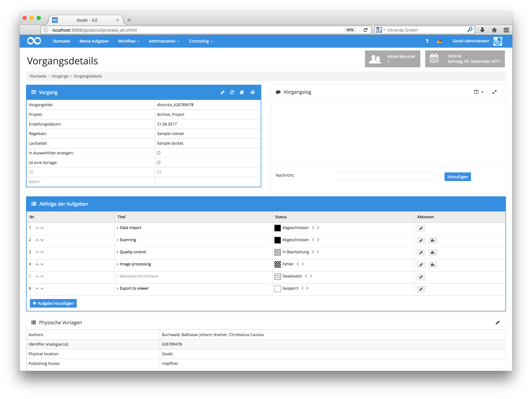Expand Vorgangslog to full width
Viewport: 532px width, 399px height.
coord(494,92)
